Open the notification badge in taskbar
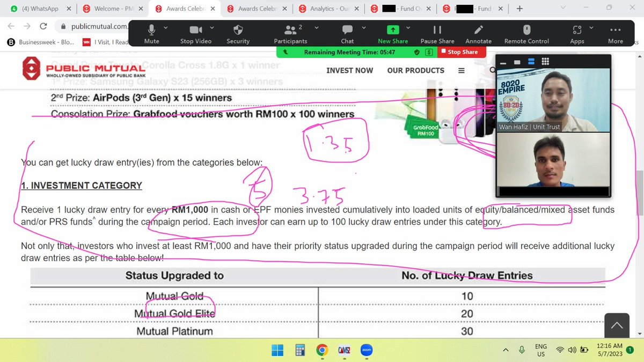This screenshot has height=362, width=644. click(x=629, y=350)
